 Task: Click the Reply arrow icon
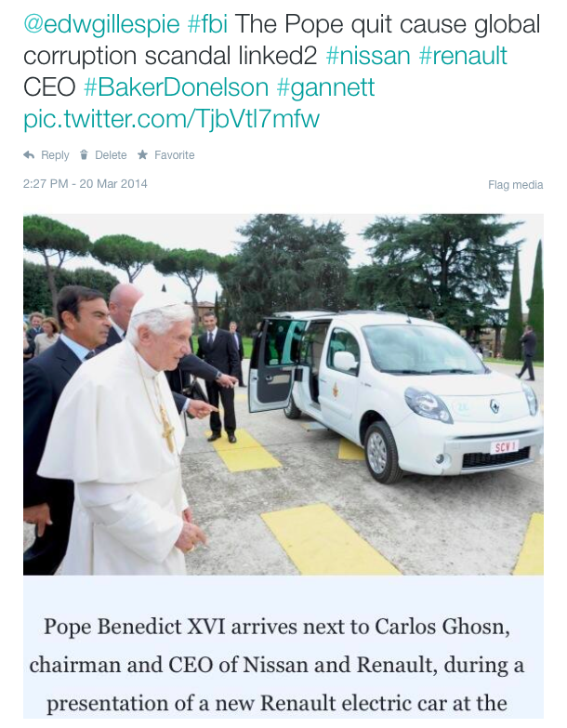click(29, 155)
